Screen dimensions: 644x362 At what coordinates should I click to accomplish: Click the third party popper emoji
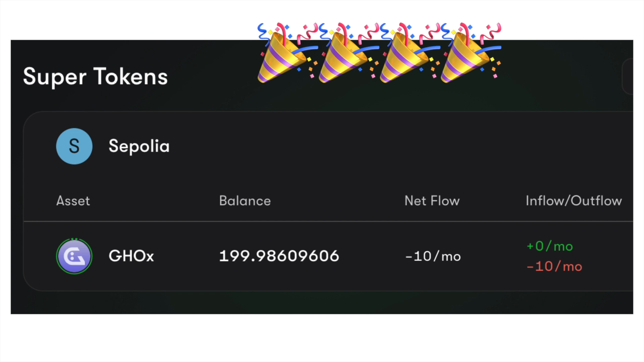click(410, 53)
